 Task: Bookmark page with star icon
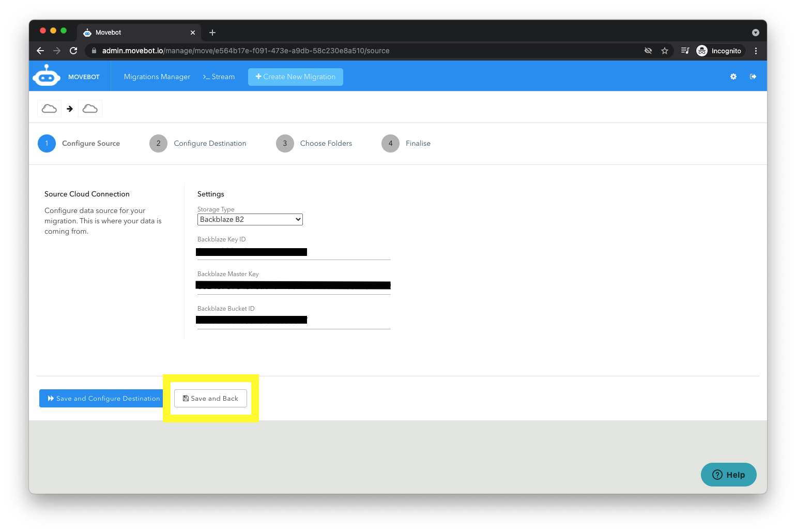665,51
